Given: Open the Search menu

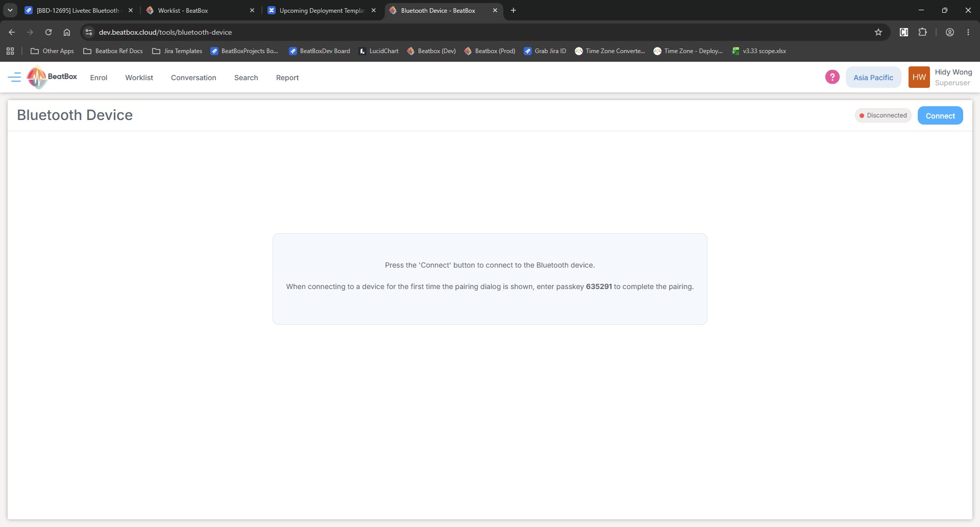Looking at the screenshot, I should [246, 78].
